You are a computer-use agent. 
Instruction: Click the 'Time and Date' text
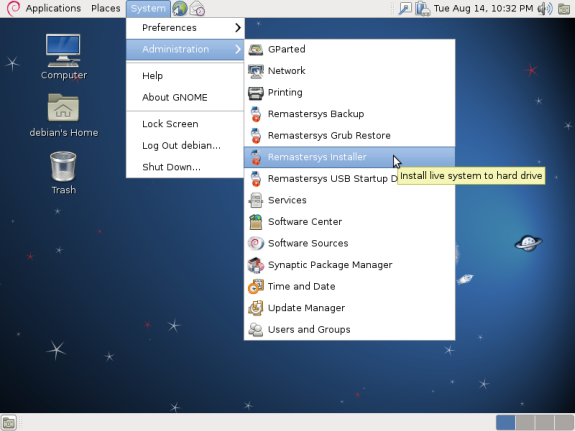click(x=301, y=286)
